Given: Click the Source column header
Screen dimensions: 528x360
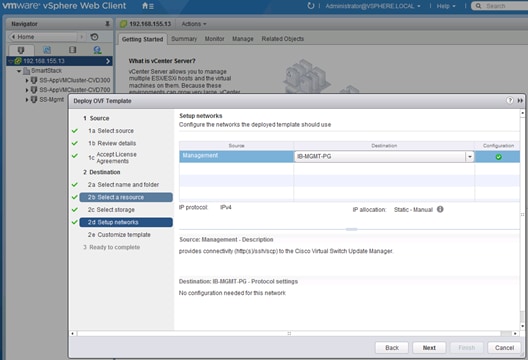Looking at the screenshot, I should click(x=236, y=145).
